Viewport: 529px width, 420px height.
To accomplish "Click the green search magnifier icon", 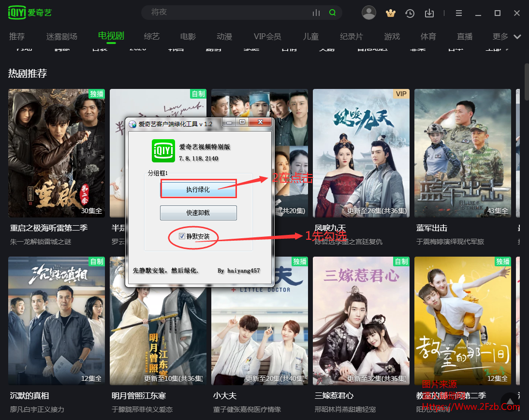I will coord(332,13).
